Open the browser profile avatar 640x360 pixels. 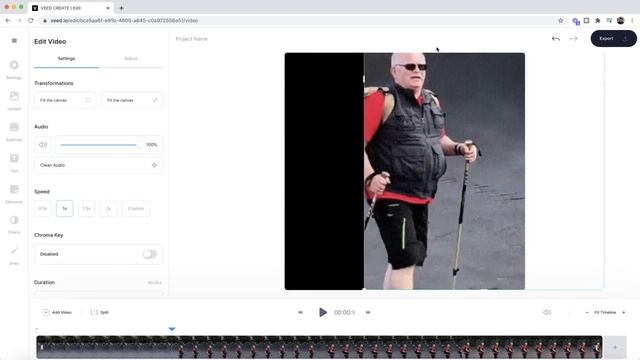pos(620,20)
